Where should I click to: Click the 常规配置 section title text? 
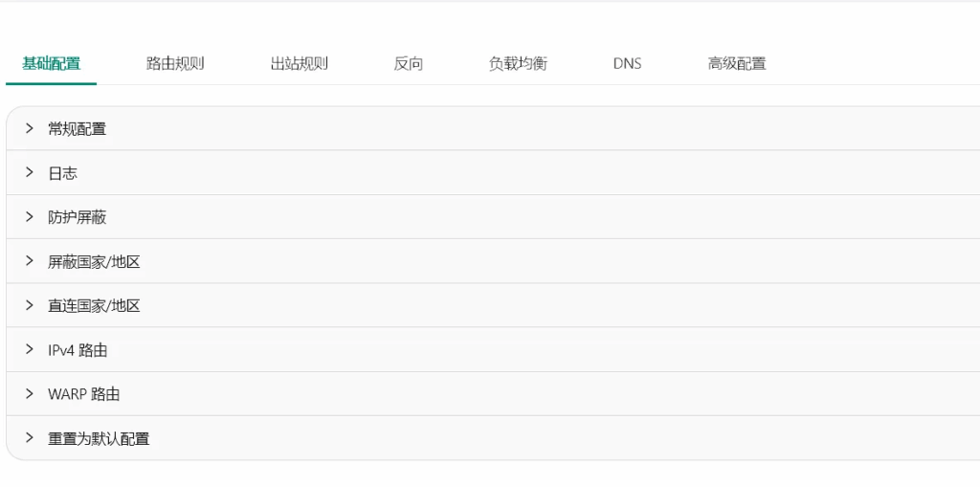[x=78, y=129]
